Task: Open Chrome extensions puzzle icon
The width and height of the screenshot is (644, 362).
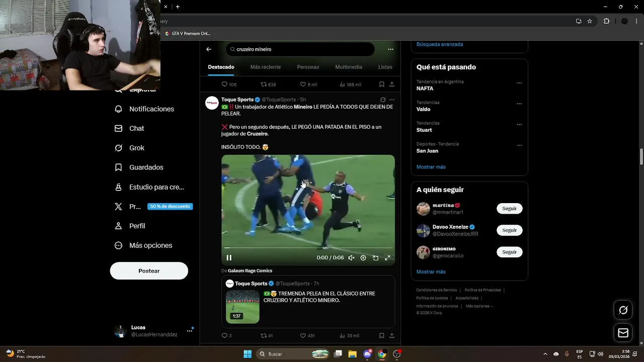Action: pyautogui.click(x=606, y=21)
